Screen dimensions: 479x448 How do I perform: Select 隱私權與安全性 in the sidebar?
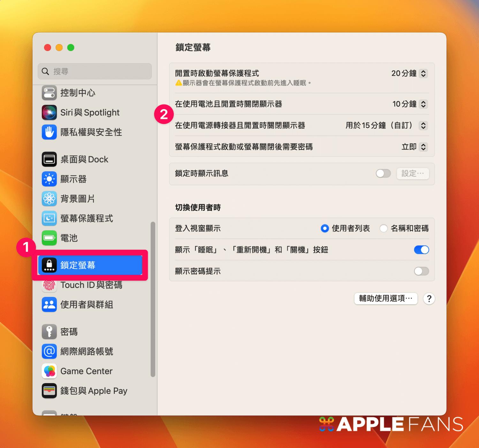(91, 132)
